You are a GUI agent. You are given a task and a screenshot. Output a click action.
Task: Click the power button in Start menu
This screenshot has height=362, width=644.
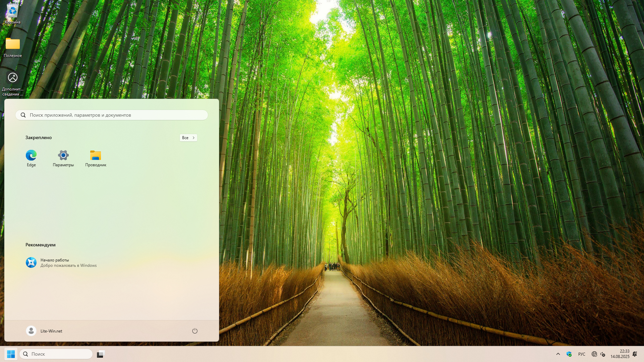pyautogui.click(x=195, y=331)
